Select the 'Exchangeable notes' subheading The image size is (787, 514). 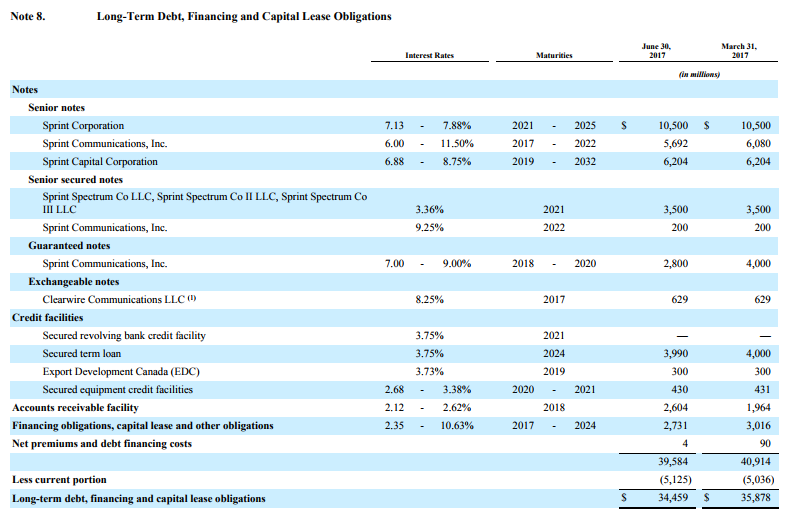[x=73, y=282]
